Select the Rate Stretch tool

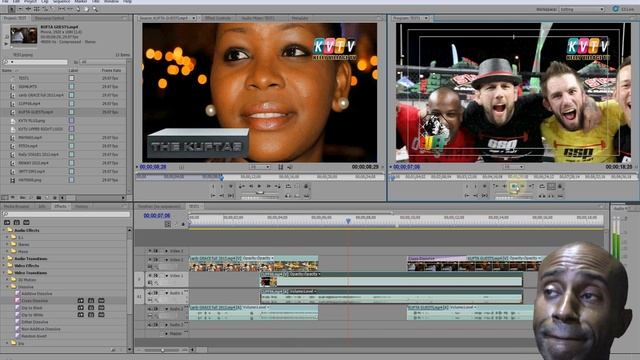pos(46,9)
